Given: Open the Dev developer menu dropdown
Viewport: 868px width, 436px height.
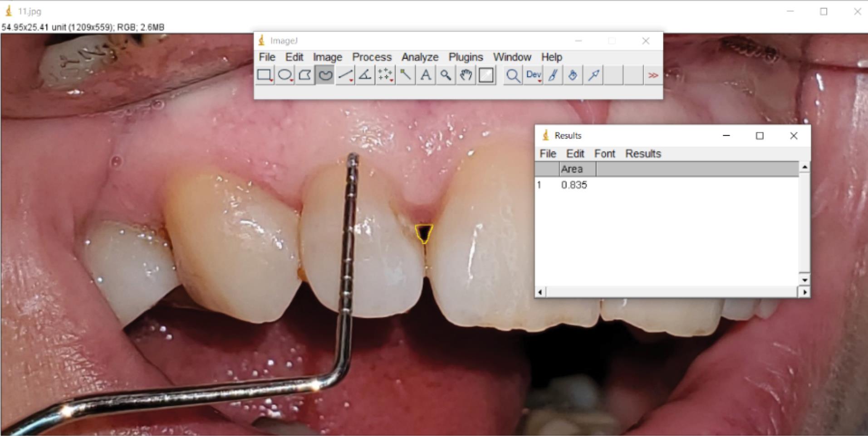Looking at the screenshot, I should tap(533, 75).
